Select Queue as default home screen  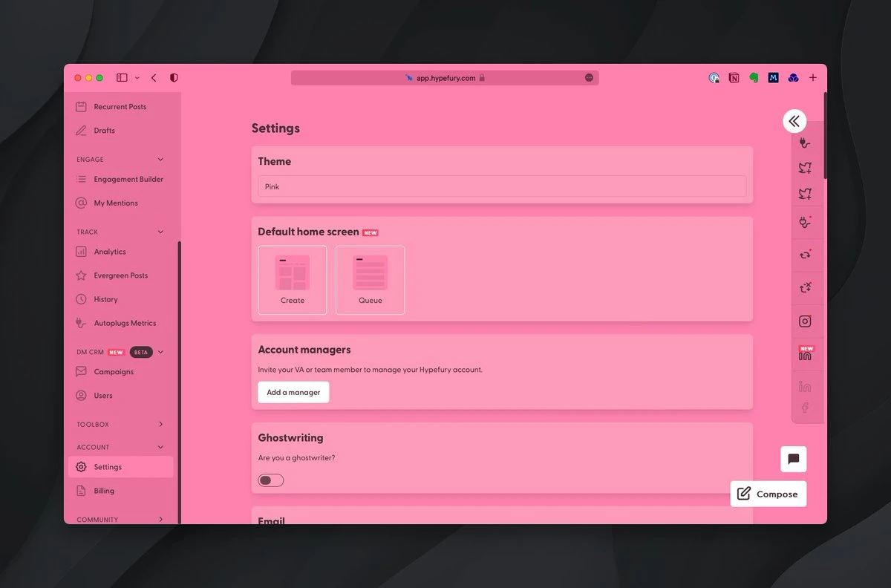370,280
